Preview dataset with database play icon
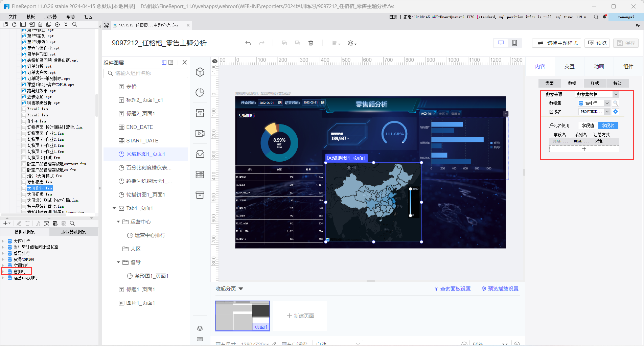 click(x=55, y=223)
